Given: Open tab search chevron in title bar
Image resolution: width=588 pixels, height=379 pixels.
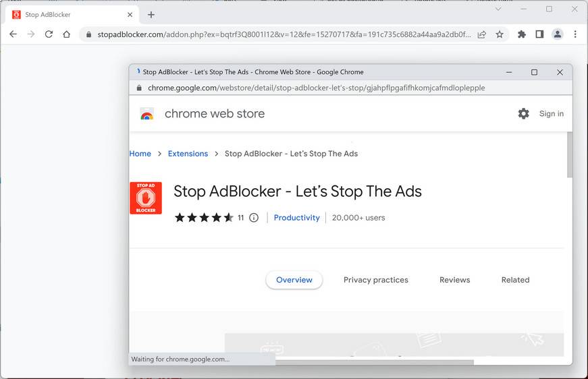Looking at the screenshot, I should 498,9.
